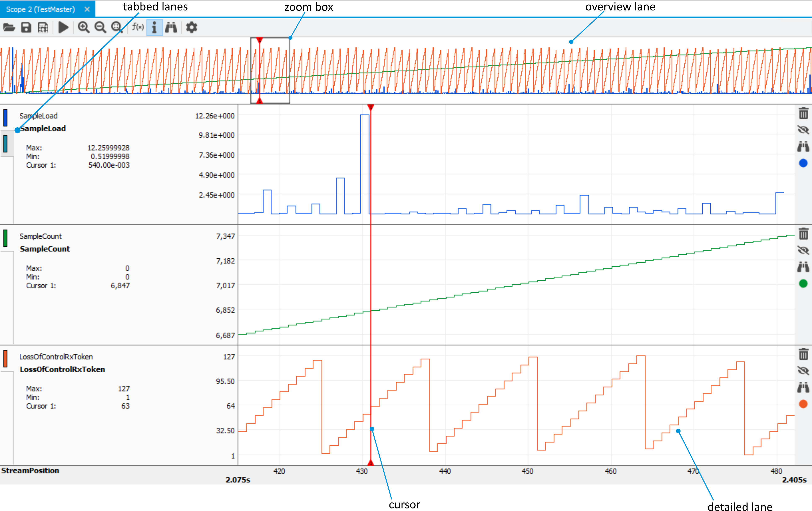Zoom out using the magnifier minus icon
The image size is (812, 511).
coord(100,27)
